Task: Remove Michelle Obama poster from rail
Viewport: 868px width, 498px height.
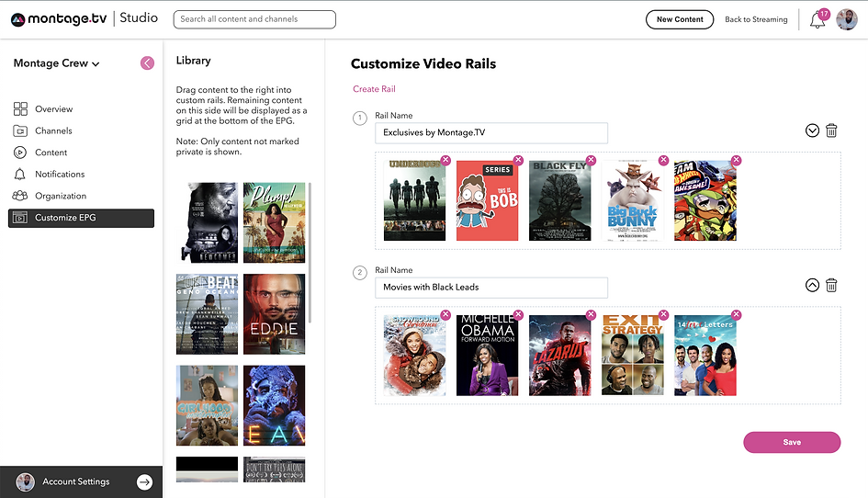Action: click(518, 314)
